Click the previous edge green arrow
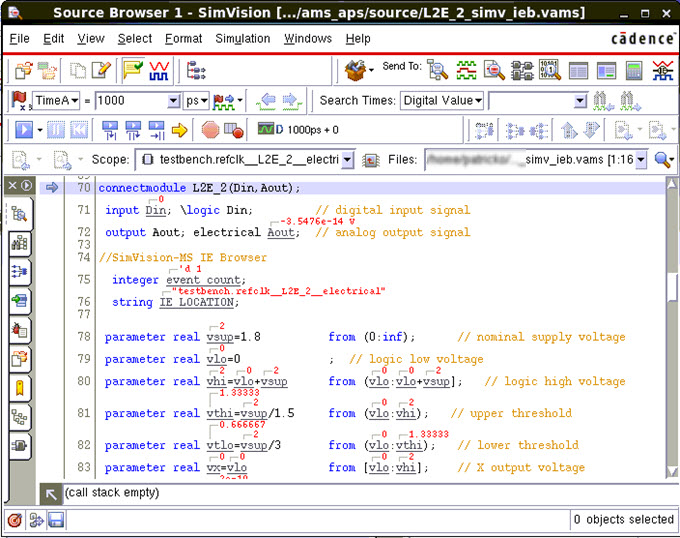 pyautogui.click(x=267, y=101)
